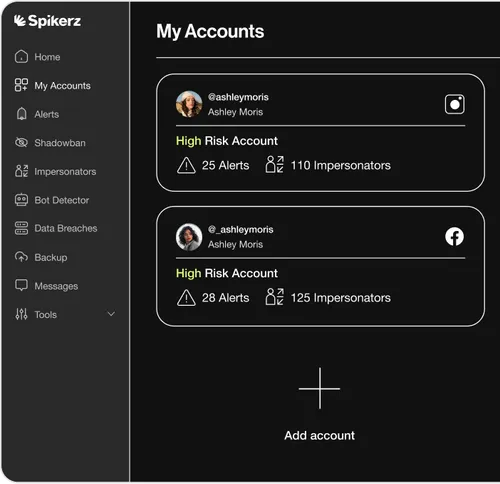500x484 pixels.
Task: Click the Messages chat bubble icon
Action: coord(21,285)
